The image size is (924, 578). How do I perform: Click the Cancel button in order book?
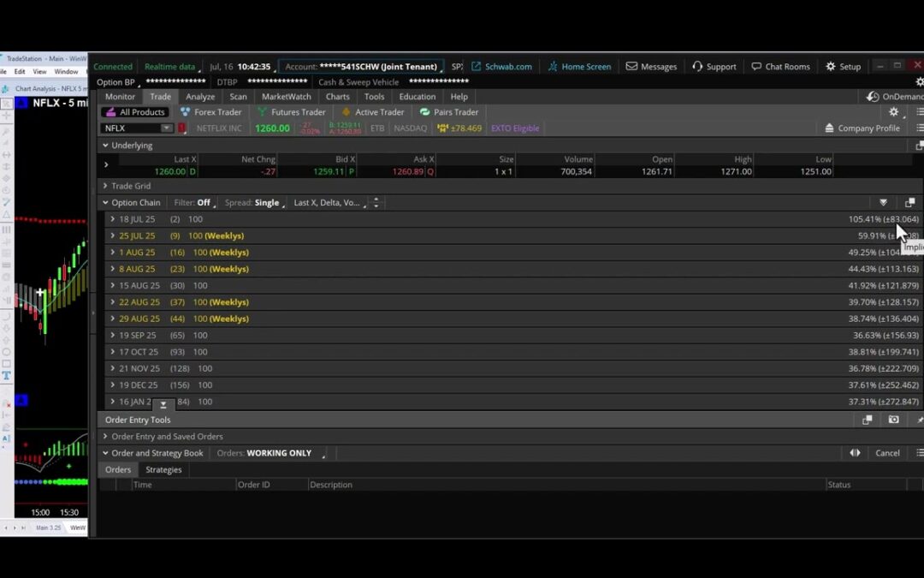pyautogui.click(x=887, y=453)
